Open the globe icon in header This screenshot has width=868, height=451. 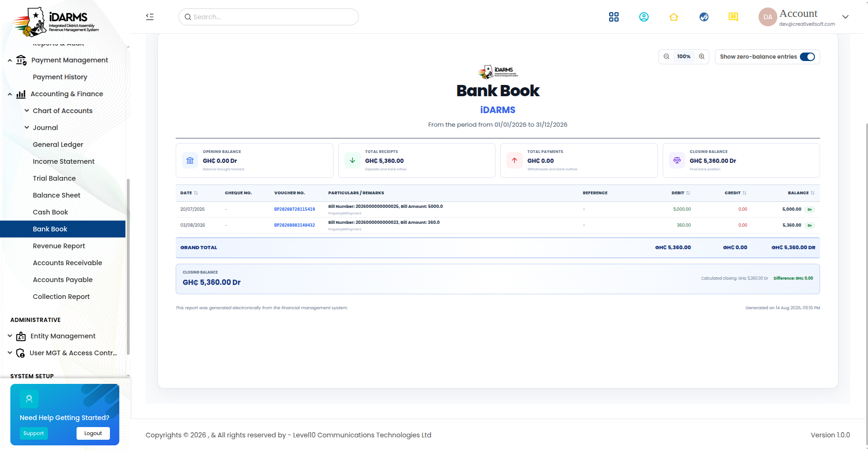point(704,17)
